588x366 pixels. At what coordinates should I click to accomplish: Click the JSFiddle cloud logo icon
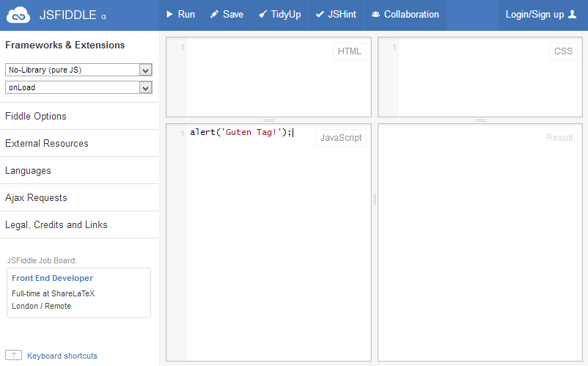coord(18,15)
